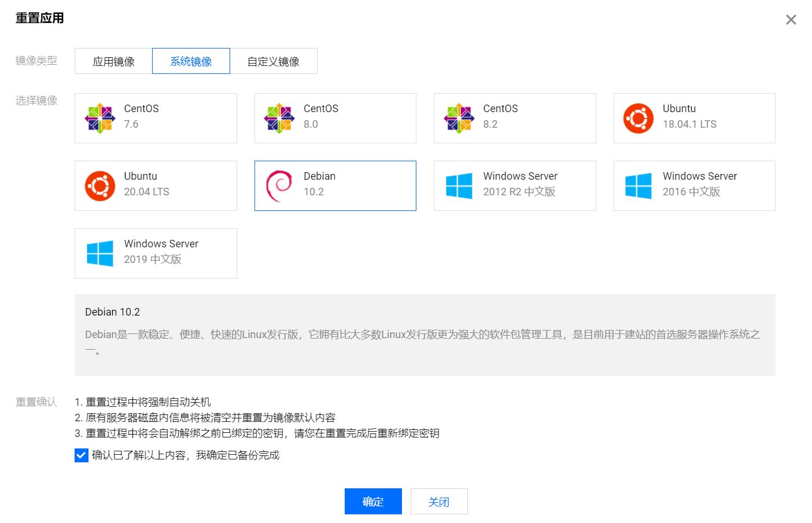Uncheck the backup confirmation checkbox
Viewport: 812px width, 523px height.
click(82, 455)
